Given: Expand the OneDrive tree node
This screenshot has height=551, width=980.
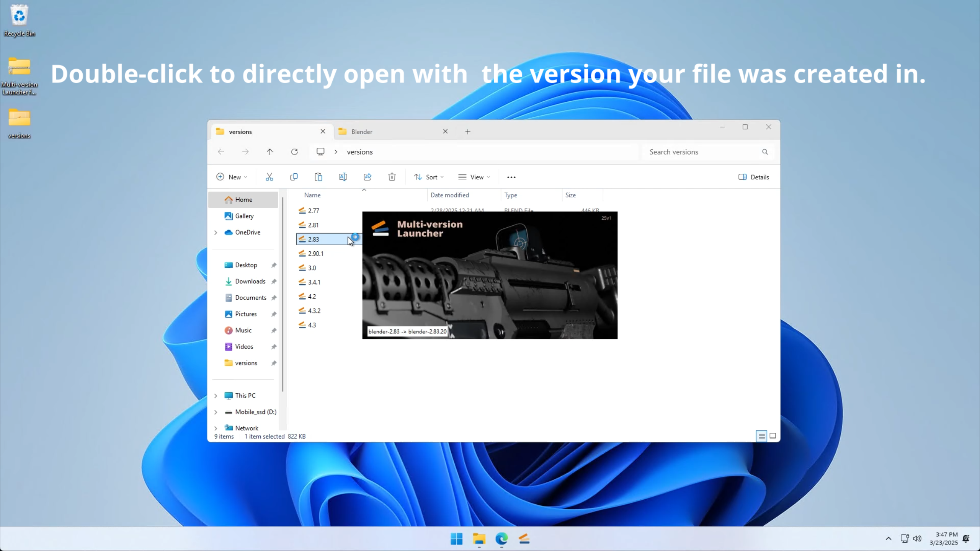Looking at the screenshot, I should (216, 233).
